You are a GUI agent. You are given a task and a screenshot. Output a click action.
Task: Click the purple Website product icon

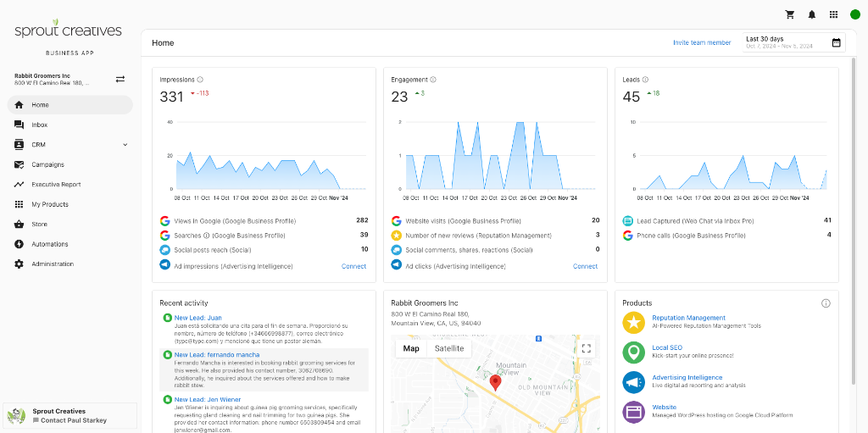(634, 412)
